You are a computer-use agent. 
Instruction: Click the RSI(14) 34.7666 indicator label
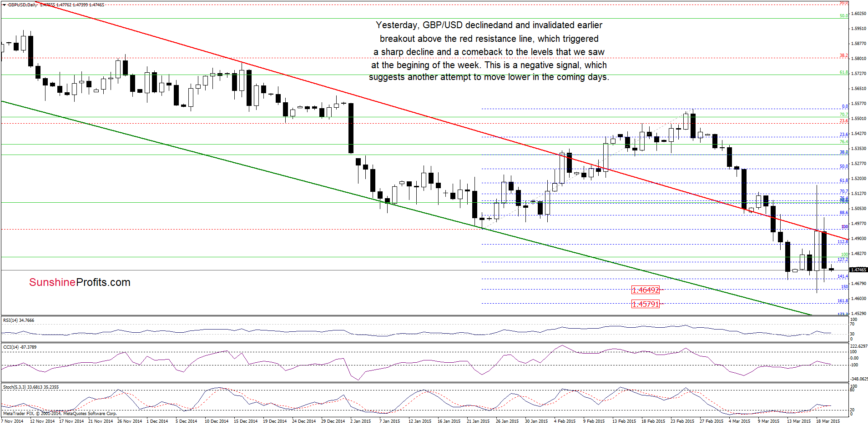(x=19, y=320)
